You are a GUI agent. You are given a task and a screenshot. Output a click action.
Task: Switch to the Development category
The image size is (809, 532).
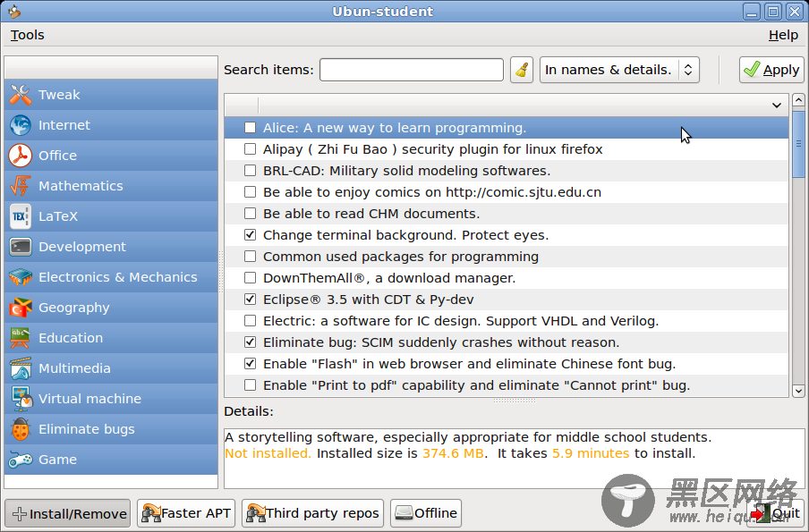coord(111,247)
